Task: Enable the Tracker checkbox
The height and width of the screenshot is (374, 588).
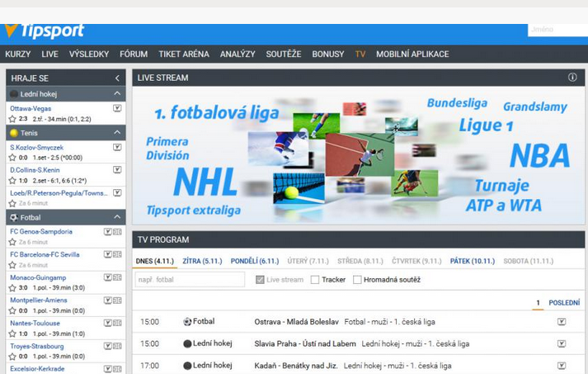Action: tap(315, 280)
